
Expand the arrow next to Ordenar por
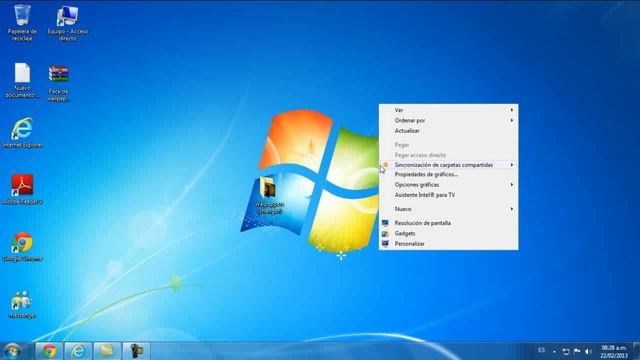coord(511,120)
